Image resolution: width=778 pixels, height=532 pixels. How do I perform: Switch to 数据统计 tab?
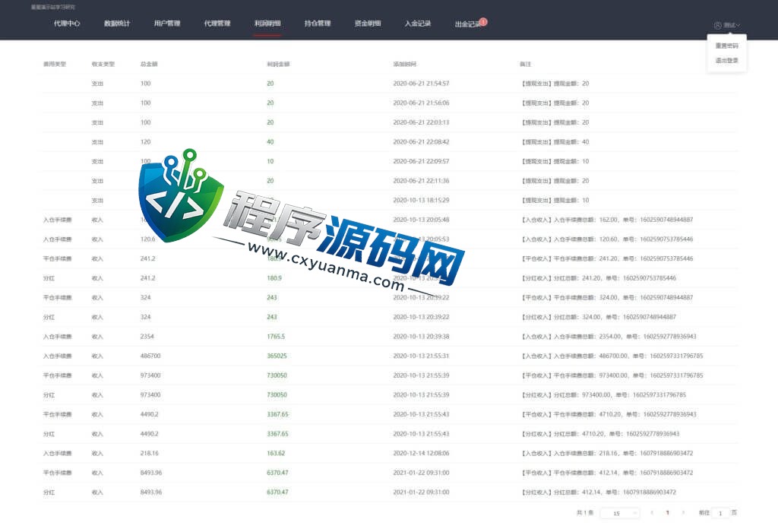[x=116, y=24]
